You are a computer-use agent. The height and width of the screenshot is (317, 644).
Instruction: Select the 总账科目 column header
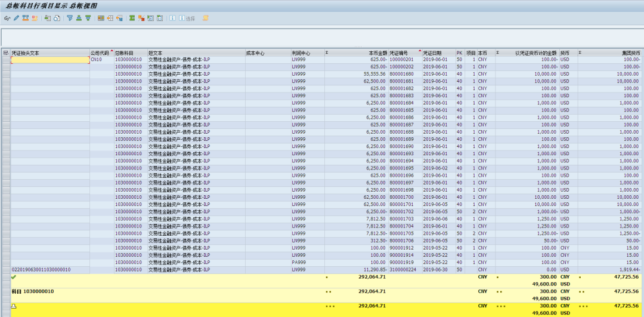(x=131, y=53)
